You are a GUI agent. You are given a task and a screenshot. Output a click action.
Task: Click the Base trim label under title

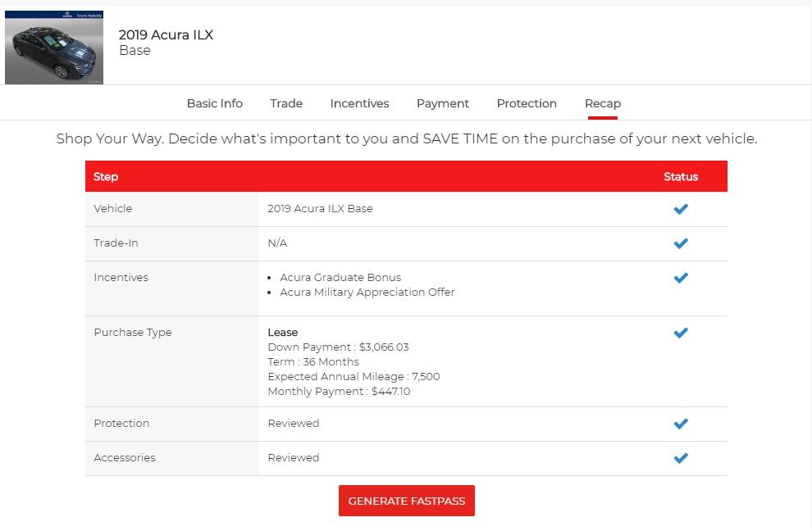pyautogui.click(x=135, y=50)
